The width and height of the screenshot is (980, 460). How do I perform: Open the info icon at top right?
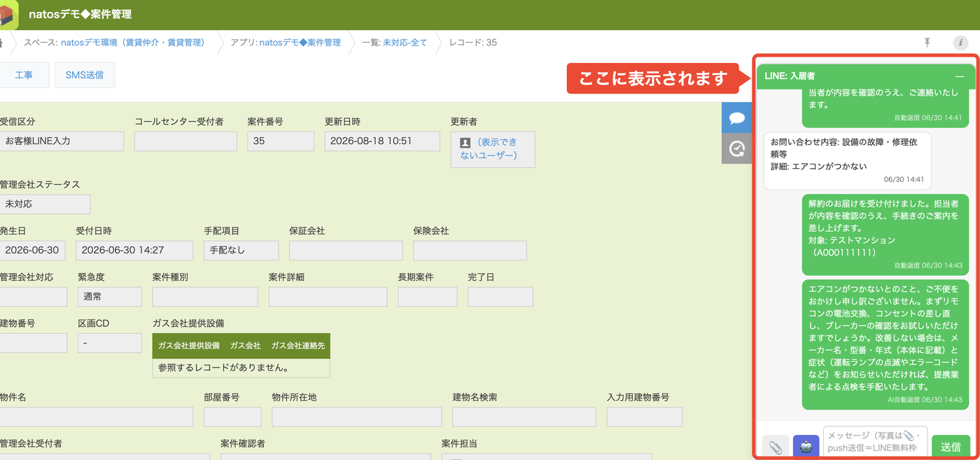[x=960, y=43]
